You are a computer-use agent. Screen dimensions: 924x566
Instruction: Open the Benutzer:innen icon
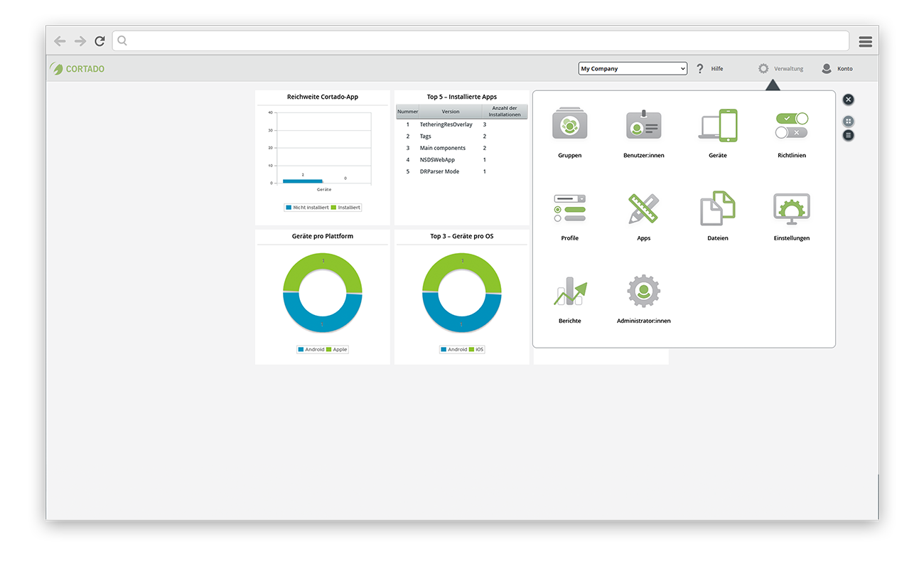pyautogui.click(x=643, y=124)
